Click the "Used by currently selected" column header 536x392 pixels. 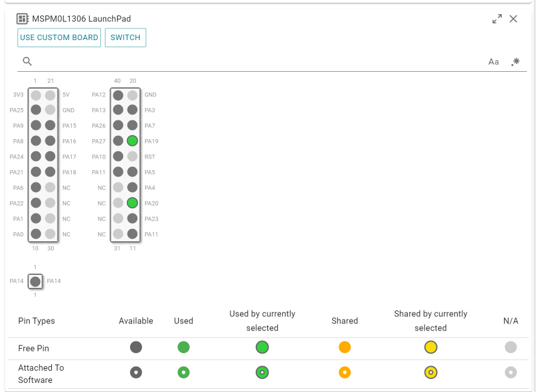tap(262, 321)
